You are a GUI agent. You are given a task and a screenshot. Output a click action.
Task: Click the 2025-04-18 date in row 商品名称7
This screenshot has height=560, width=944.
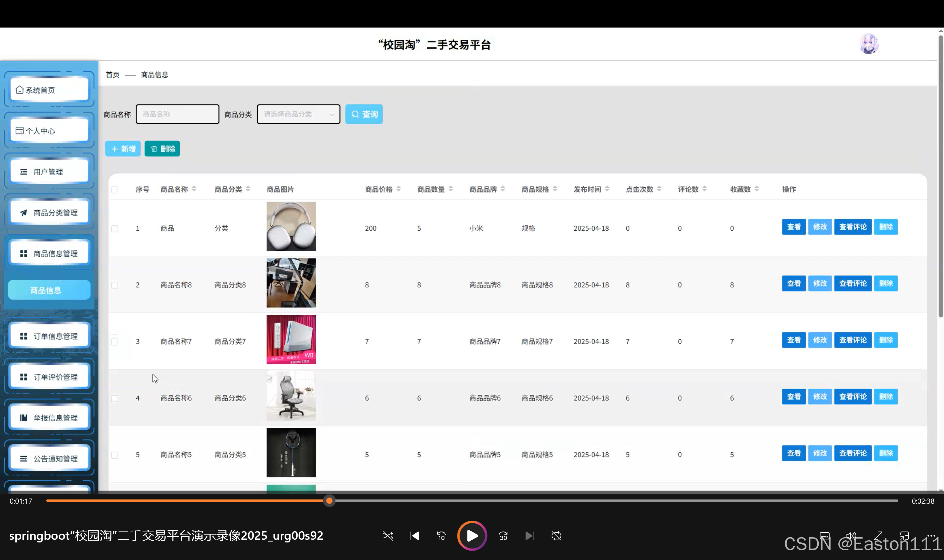point(591,341)
